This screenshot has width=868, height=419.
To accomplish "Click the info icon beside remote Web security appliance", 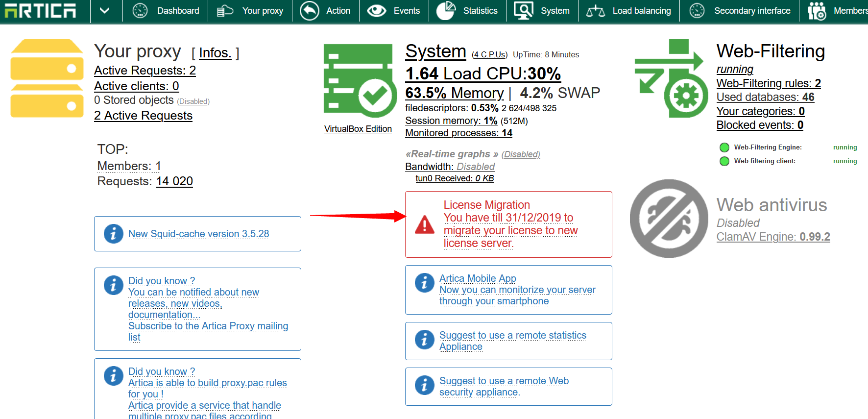I will point(425,385).
